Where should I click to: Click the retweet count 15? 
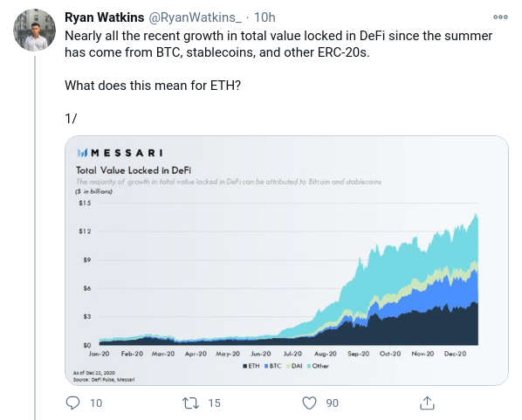pos(215,403)
